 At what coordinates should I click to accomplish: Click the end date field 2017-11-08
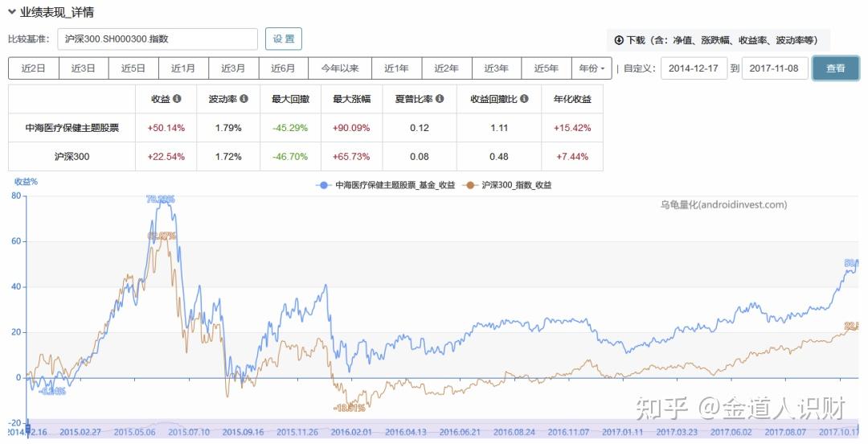pyautogui.click(x=775, y=68)
